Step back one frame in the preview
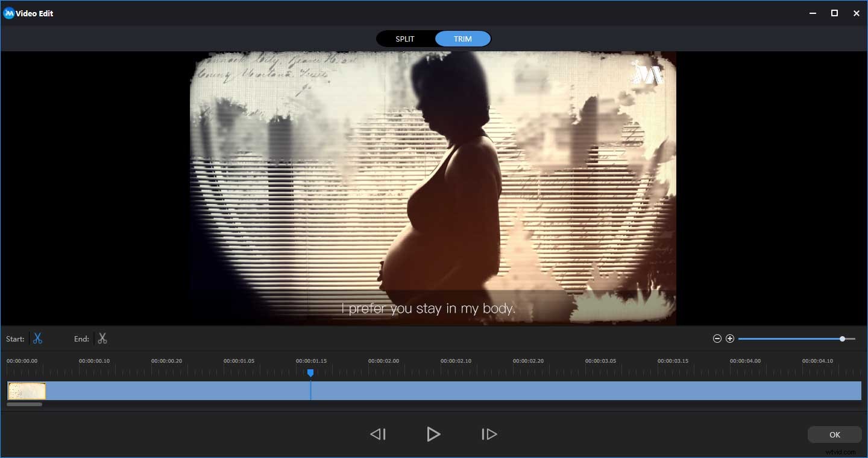Viewport: 868px width, 458px height. (x=378, y=434)
